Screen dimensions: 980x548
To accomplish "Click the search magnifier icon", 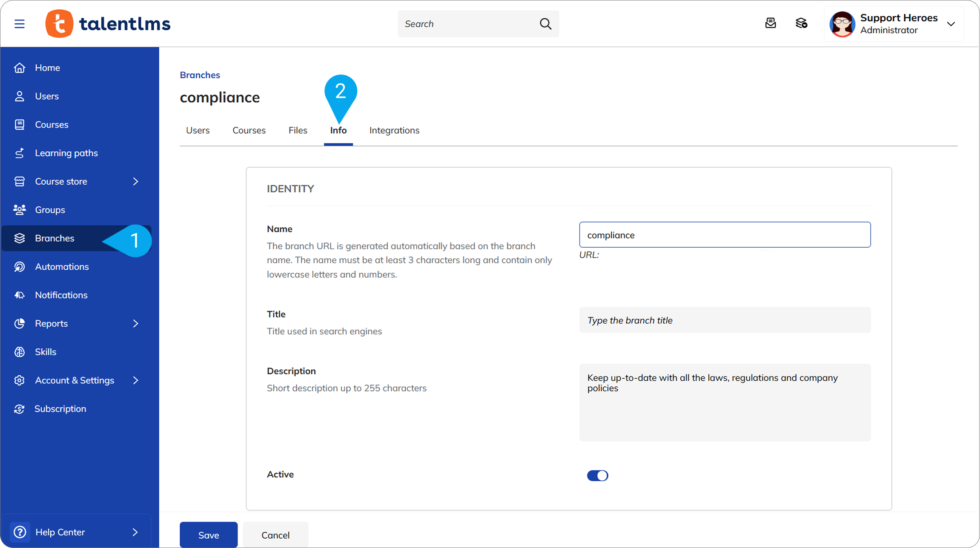I will tap(545, 24).
